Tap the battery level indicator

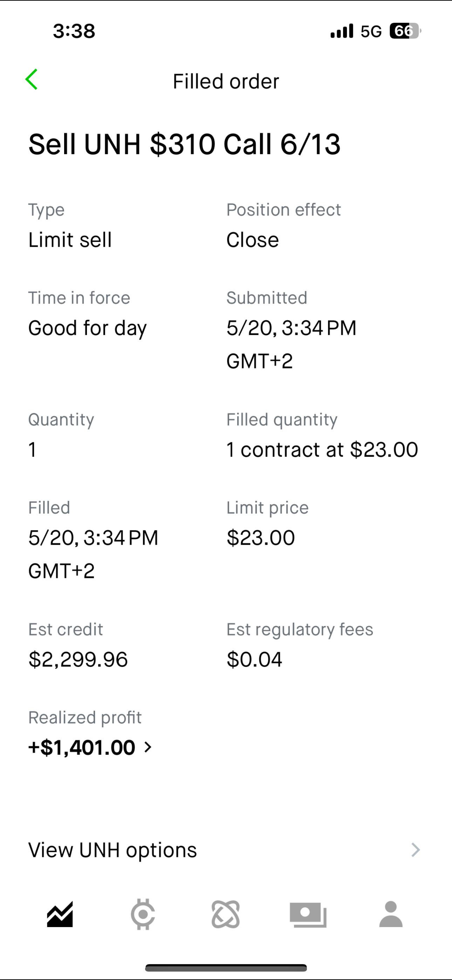click(405, 31)
